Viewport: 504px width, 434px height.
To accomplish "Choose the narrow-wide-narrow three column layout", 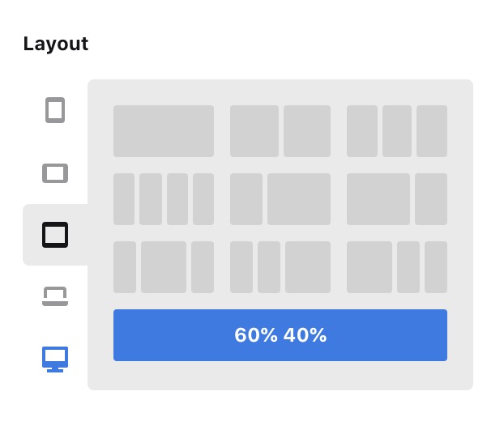I will 164,267.
